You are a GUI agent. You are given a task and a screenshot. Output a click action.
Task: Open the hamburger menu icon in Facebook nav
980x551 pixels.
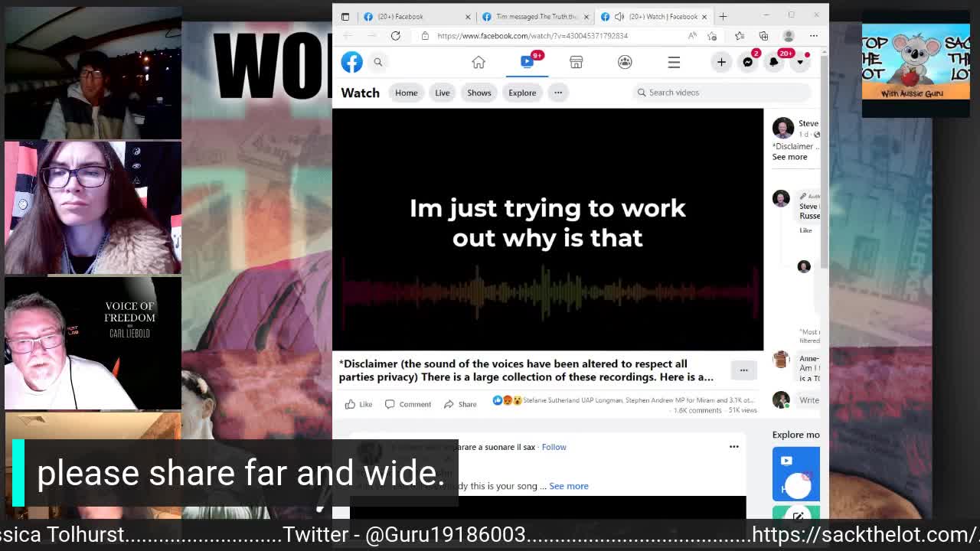(x=674, y=62)
